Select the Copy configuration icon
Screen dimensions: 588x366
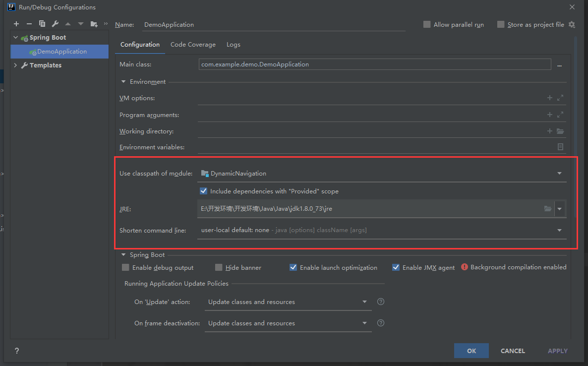click(42, 23)
